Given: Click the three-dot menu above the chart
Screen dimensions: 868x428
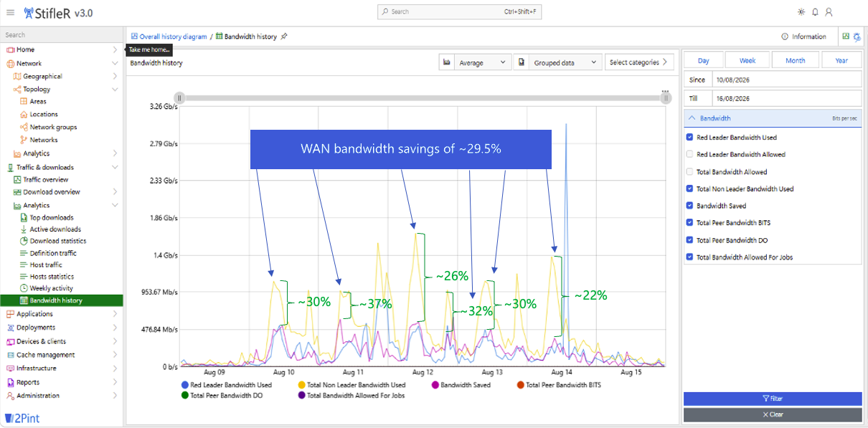Looking at the screenshot, I should [x=666, y=92].
